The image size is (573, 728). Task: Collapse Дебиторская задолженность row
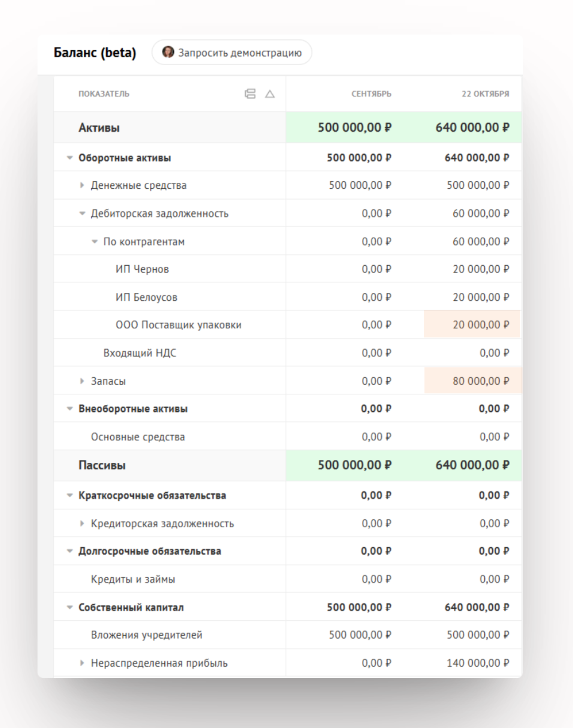pos(82,214)
